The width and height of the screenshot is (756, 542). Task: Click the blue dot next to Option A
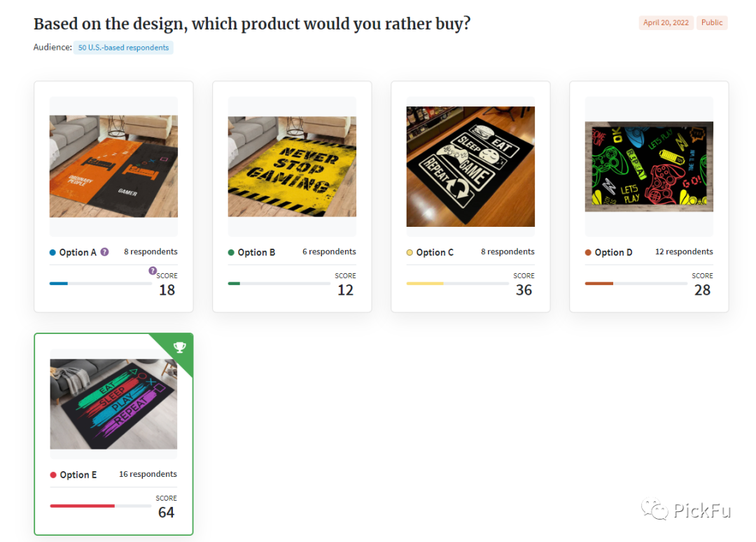pyautogui.click(x=52, y=252)
